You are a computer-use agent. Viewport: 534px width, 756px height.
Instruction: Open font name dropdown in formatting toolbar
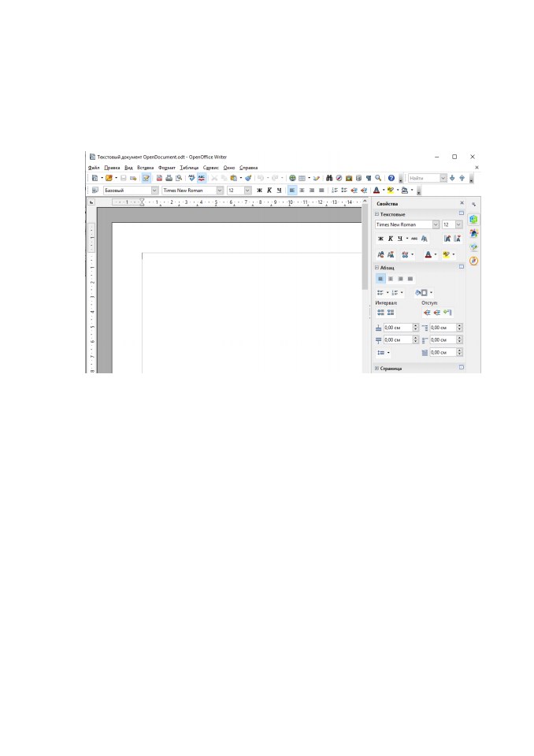click(220, 191)
